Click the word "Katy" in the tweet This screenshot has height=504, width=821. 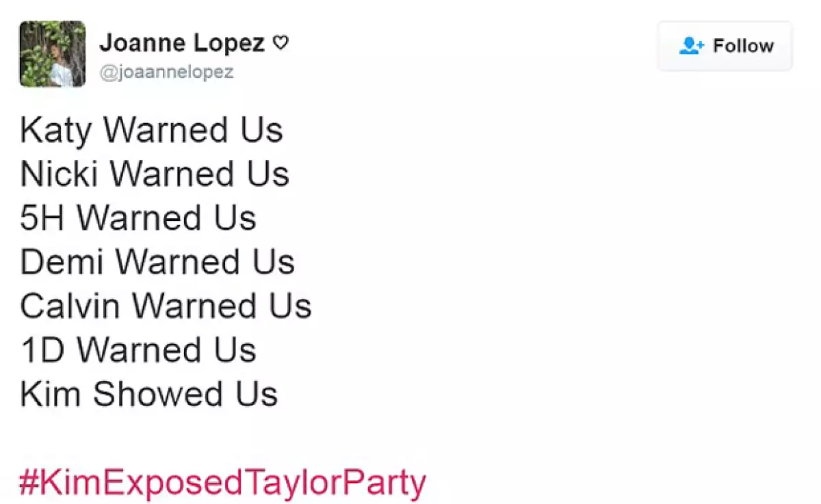56,131
